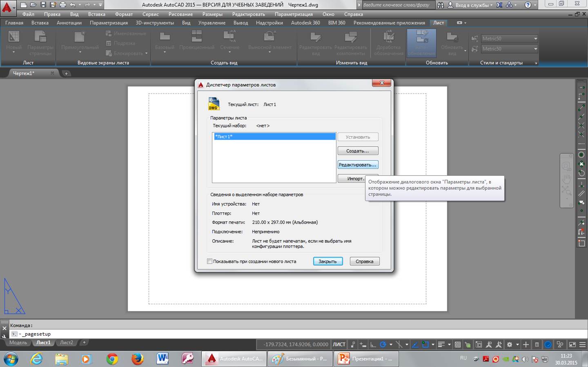Open status bar customization menu icon
Image resolution: width=588 pixels, height=367 pixels.
tap(583, 345)
